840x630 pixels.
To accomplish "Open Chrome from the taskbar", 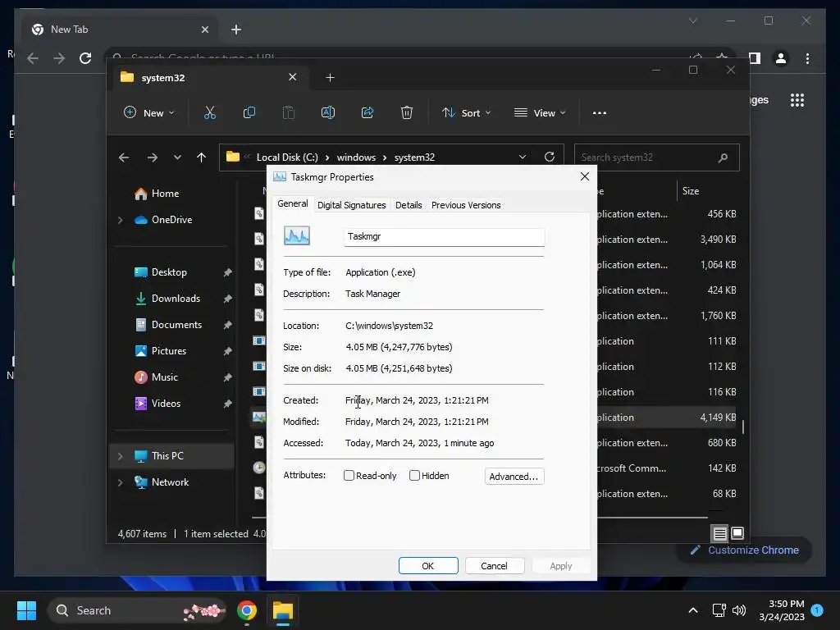I will (x=247, y=610).
